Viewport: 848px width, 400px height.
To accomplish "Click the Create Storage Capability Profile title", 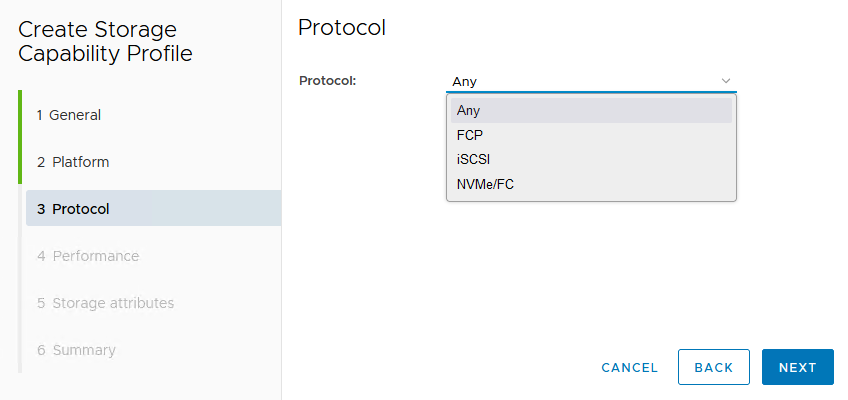I will (105, 41).
